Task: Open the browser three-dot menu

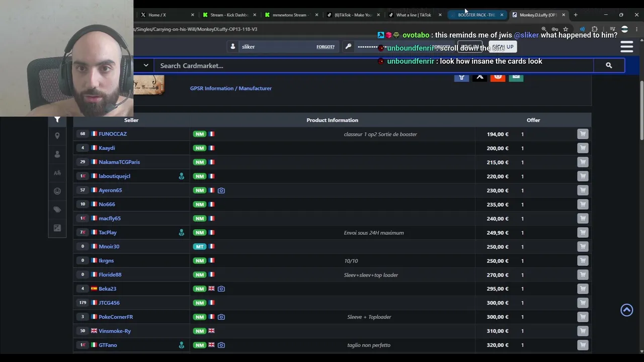Action: pyautogui.click(x=637, y=29)
